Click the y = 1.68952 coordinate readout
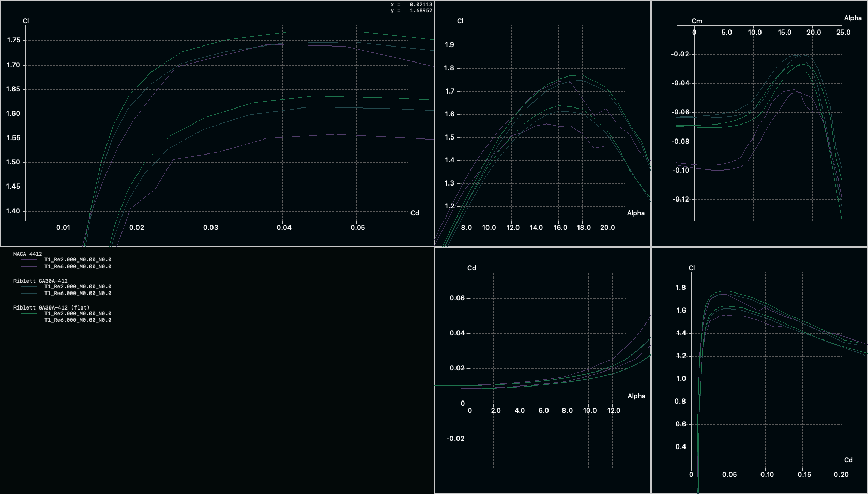 click(x=412, y=11)
